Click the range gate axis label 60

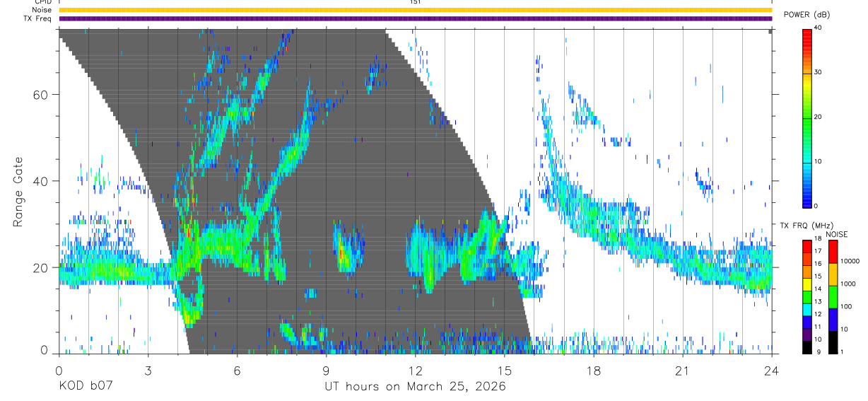click(40, 94)
